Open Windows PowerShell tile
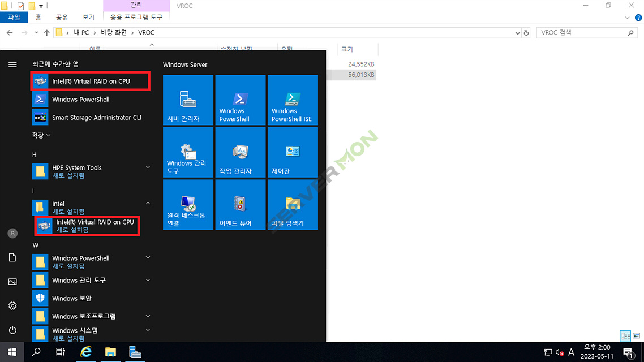This screenshot has height=362, width=644. click(241, 100)
